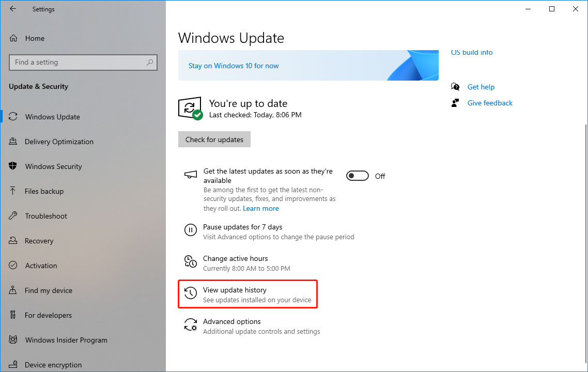Screen dimensions: 588x372
Task: Click the Check for updates button
Action: (214, 139)
